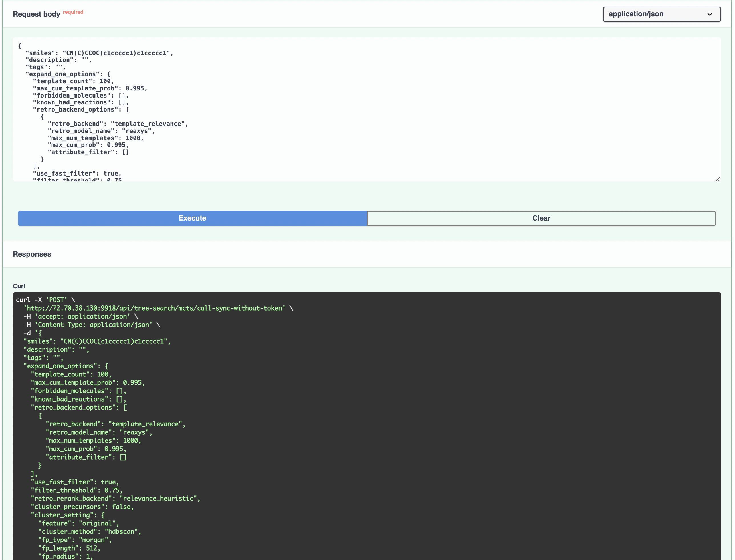Screen dimensions: 735x560
Task: Click the smiles line in the request body
Action: coord(99,53)
